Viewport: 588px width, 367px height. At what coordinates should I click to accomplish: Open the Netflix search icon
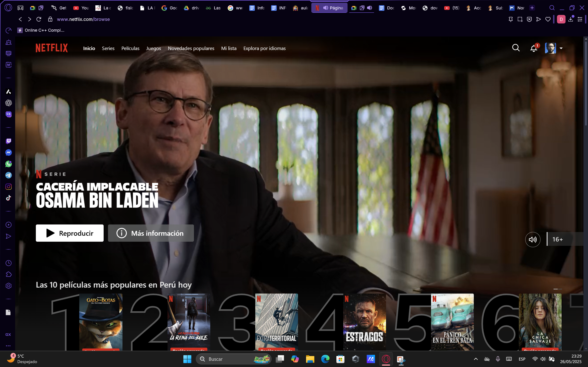pyautogui.click(x=516, y=48)
